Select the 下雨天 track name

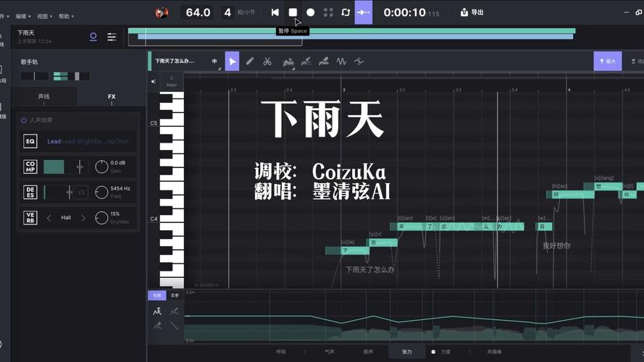click(x=26, y=33)
